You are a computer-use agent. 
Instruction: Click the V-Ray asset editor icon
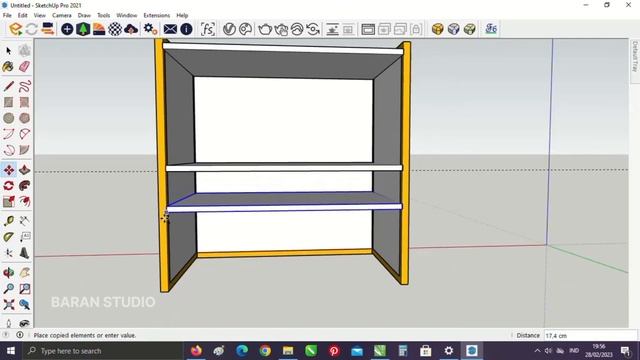(229, 29)
